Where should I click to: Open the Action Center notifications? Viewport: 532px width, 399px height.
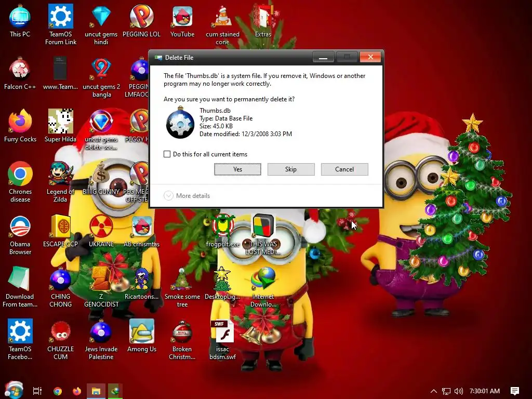(x=515, y=391)
